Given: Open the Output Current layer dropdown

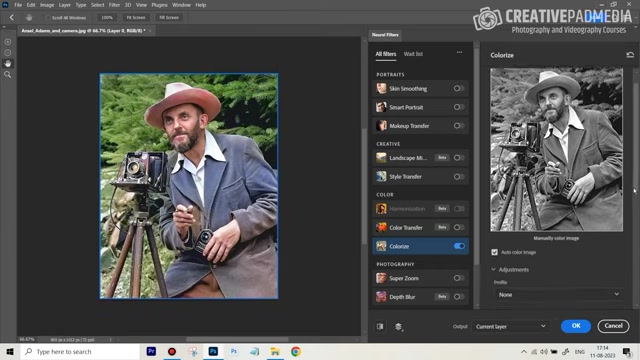Looking at the screenshot, I should click(x=510, y=327).
